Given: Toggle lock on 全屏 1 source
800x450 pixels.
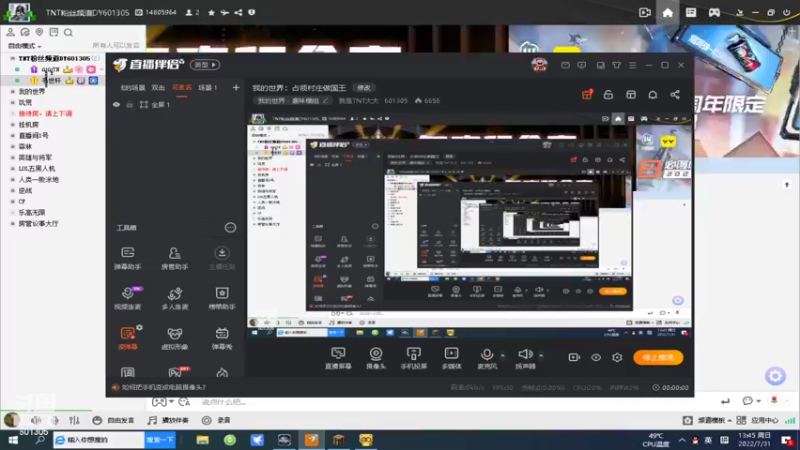Looking at the screenshot, I should [130, 105].
